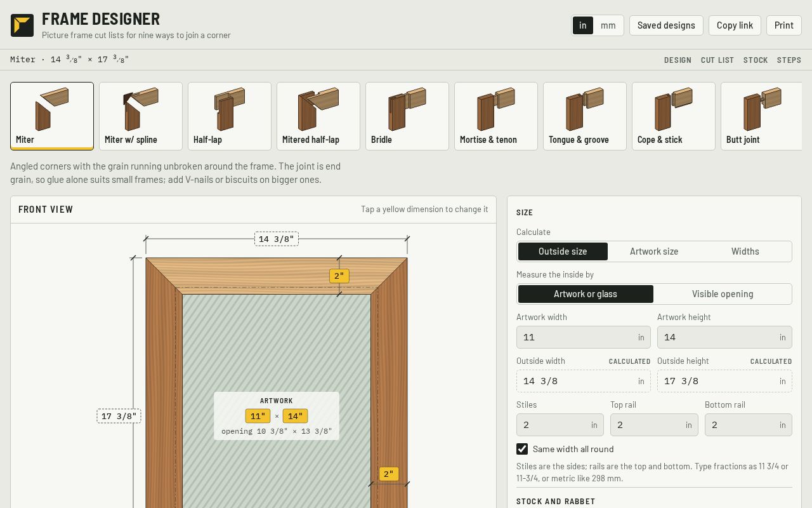Tap the yellow artwork height 14" tag

[295, 416]
